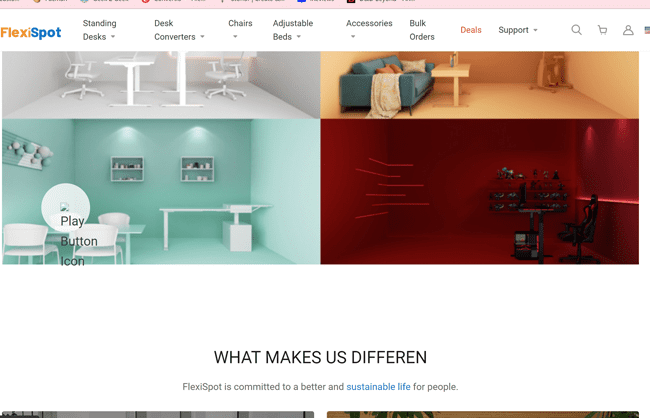Select the orange living room image
Image resolution: width=650 pixels, height=418 pixels.
pos(480,85)
